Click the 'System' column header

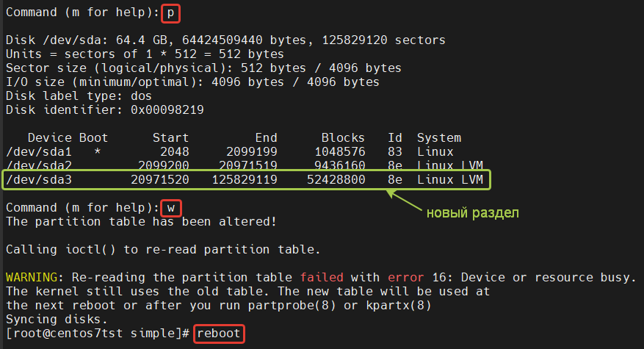tap(438, 137)
